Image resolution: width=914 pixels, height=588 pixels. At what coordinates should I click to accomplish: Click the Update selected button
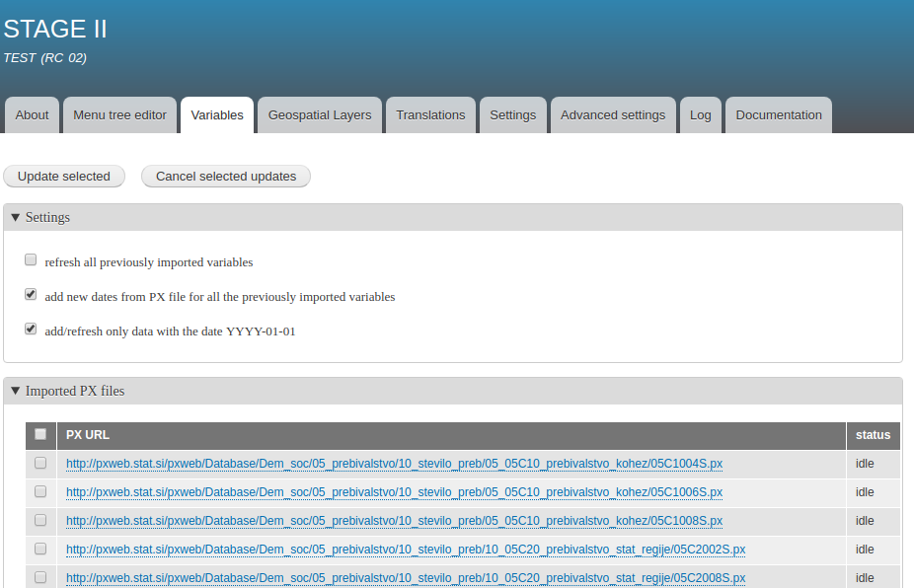64,176
